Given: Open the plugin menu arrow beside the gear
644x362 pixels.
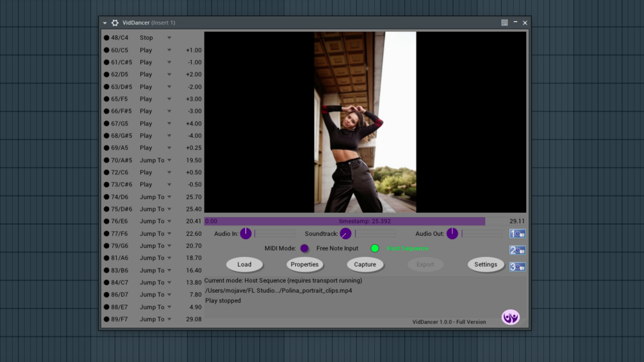Looking at the screenshot, I should point(104,23).
